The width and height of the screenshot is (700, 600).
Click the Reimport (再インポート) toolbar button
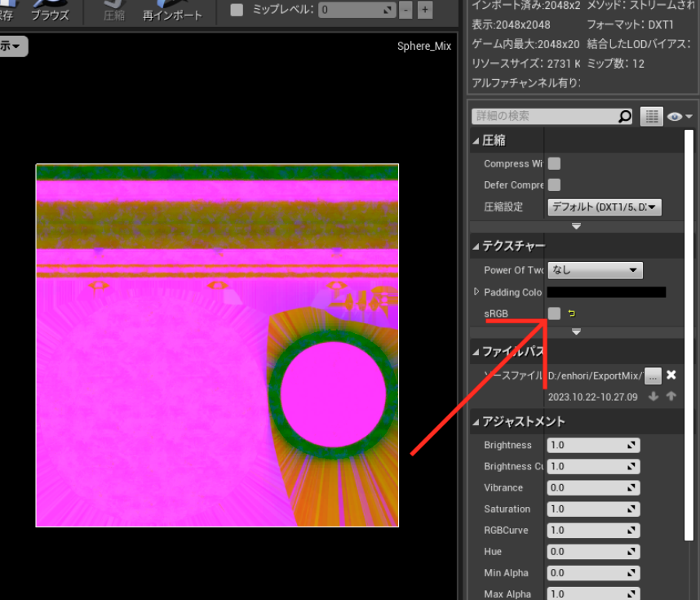click(172, 11)
